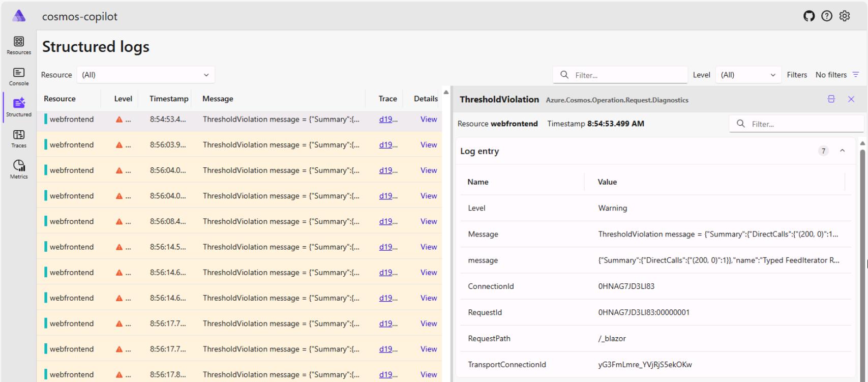This screenshot has height=382, width=868.
Task: Go to Resources in the sidebar
Action: [x=19, y=45]
